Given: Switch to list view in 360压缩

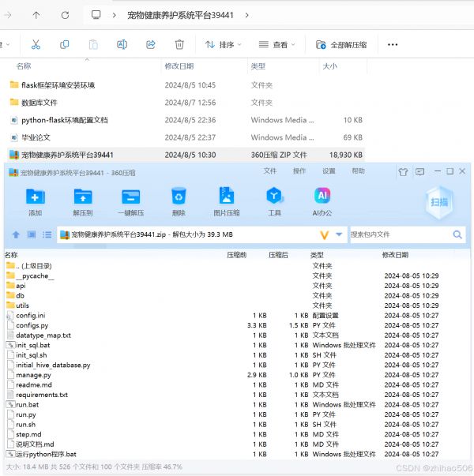Looking at the screenshot, I should pyautogui.click(x=47, y=234).
